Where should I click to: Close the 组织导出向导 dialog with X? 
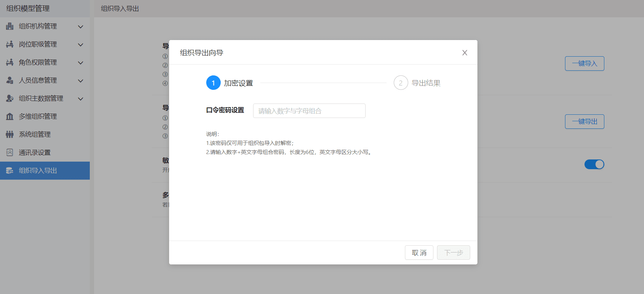[465, 53]
